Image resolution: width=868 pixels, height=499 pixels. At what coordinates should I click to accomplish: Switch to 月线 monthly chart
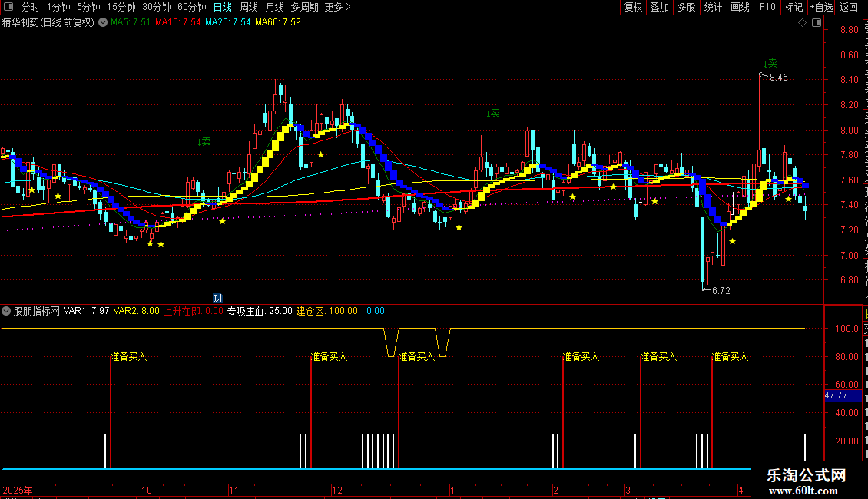(x=274, y=7)
